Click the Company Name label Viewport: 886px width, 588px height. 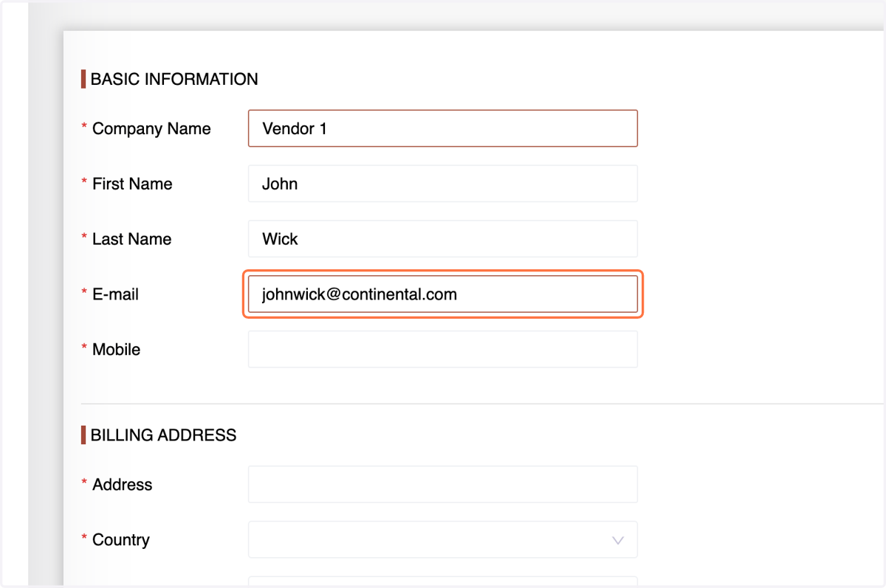click(151, 129)
